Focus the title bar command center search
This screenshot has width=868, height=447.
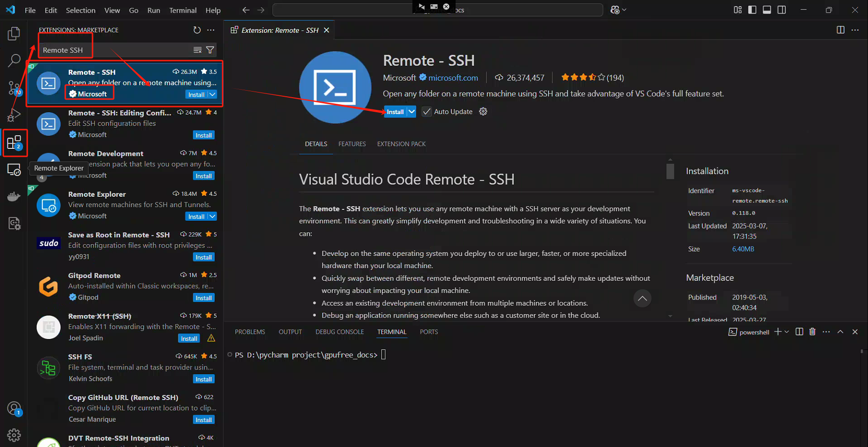438,10
